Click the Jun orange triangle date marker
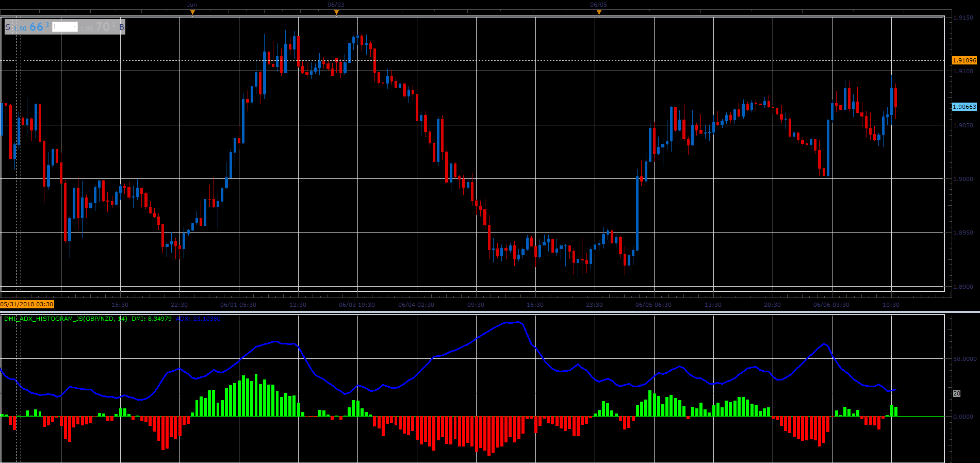980x463 pixels. (x=192, y=12)
